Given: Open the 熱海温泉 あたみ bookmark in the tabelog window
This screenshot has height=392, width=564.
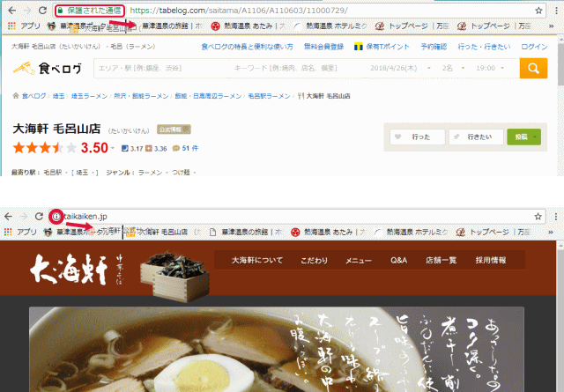Looking at the screenshot, I should (x=248, y=26).
